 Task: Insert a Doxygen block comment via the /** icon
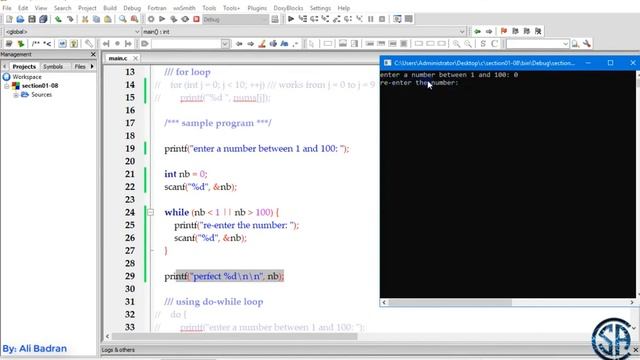point(36,44)
